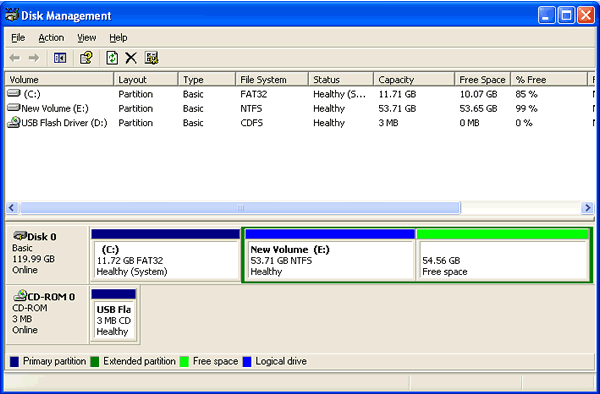Open the Action menu
This screenshot has width=600, height=394.
coord(51,38)
